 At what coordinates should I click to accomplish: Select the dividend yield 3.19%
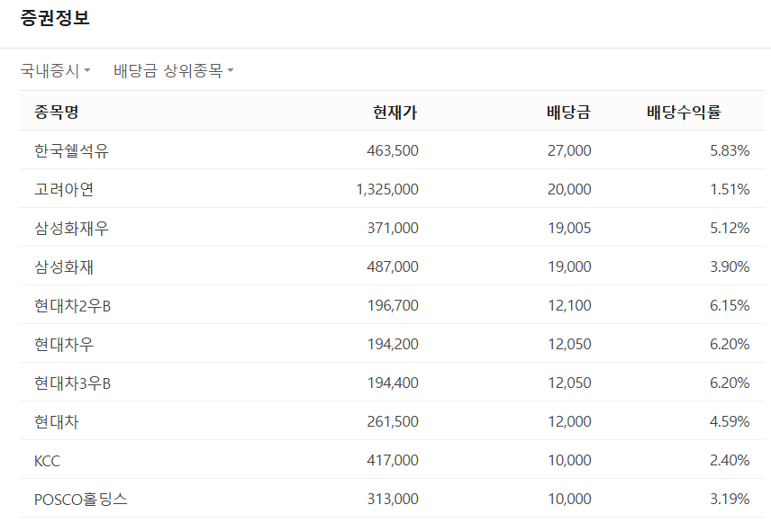(x=730, y=499)
